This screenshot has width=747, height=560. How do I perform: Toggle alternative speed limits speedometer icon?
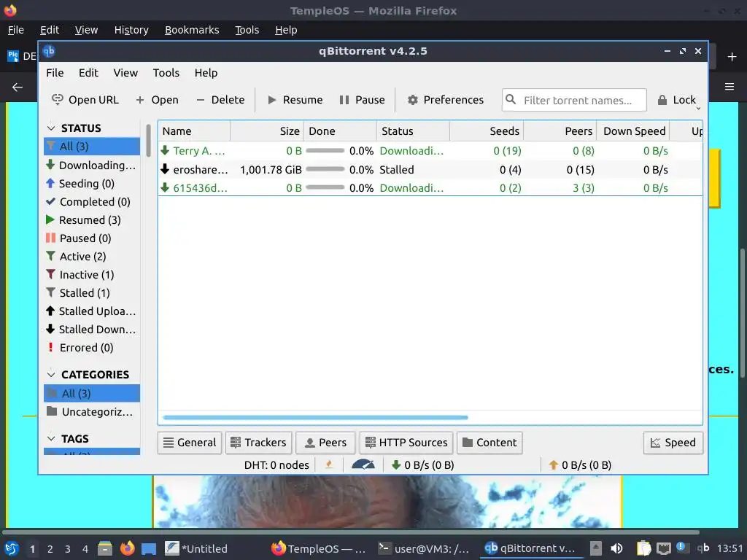[x=363, y=464]
